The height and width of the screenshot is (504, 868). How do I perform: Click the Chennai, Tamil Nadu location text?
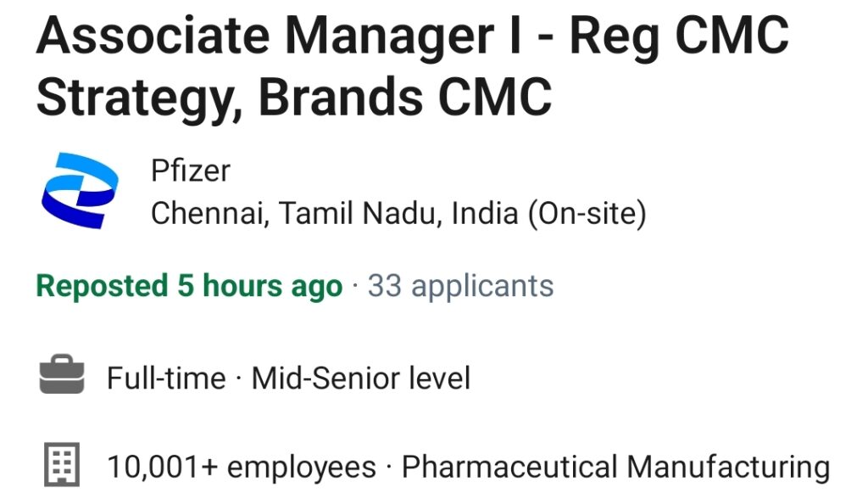tap(296, 214)
